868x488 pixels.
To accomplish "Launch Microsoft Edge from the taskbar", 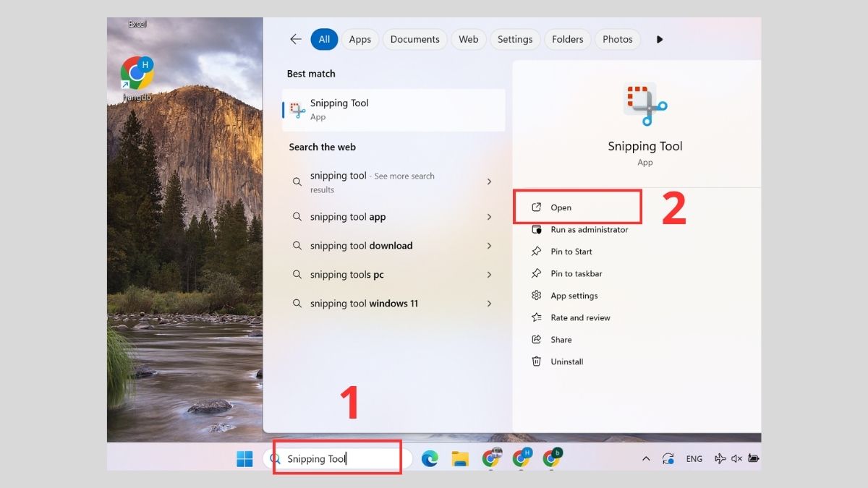I will pos(430,458).
